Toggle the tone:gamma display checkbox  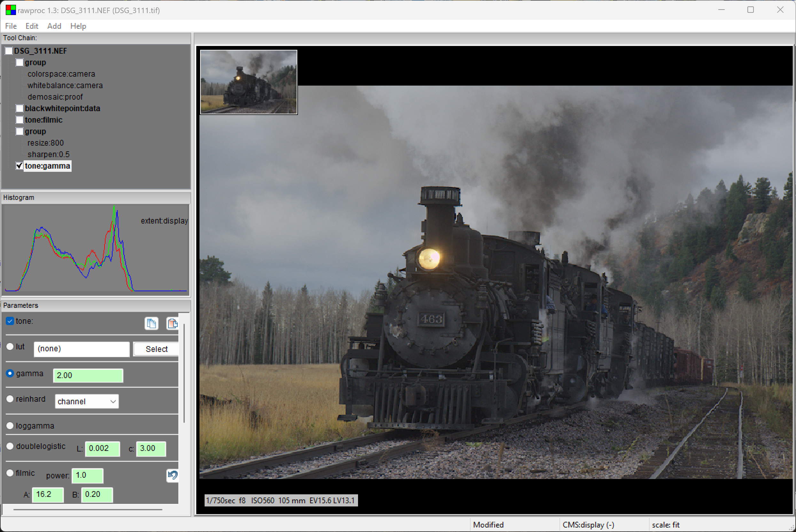(x=20, y=166)
